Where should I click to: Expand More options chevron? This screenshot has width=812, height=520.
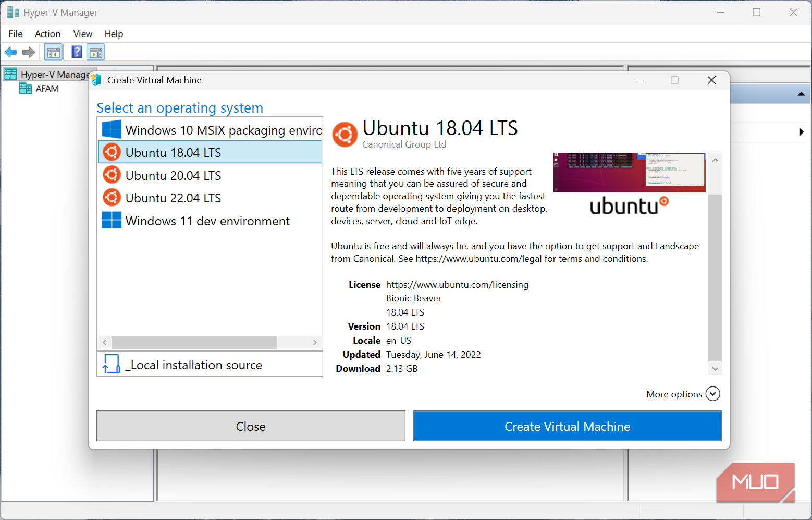[712, 394]
